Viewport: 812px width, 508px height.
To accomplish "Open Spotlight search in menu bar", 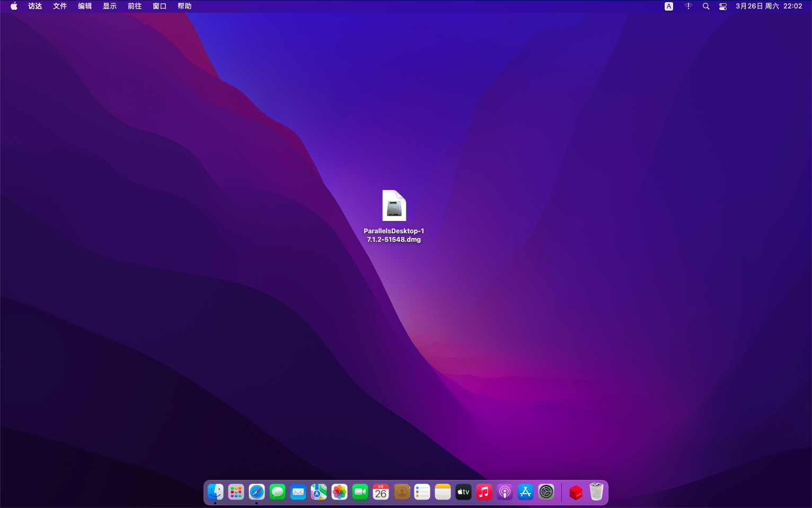I will (x=705, y=6).
